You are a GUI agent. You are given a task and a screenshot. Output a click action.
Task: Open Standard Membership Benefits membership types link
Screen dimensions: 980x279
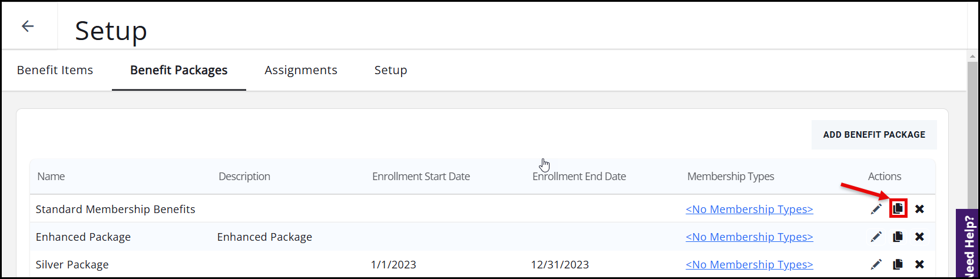[749, 209]
